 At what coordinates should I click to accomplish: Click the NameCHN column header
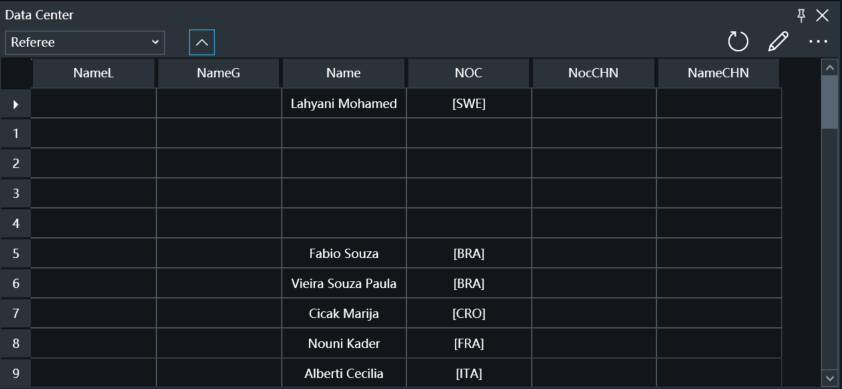[718, 73]
